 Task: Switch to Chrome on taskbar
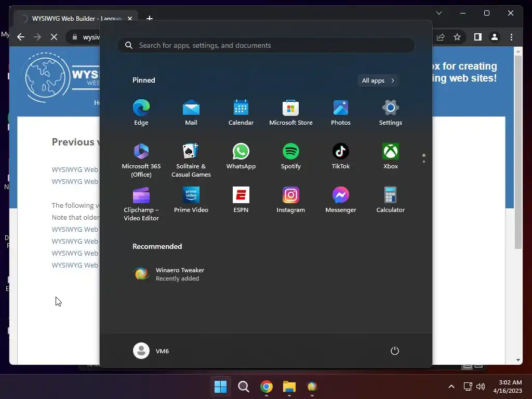tap(267, 387)
